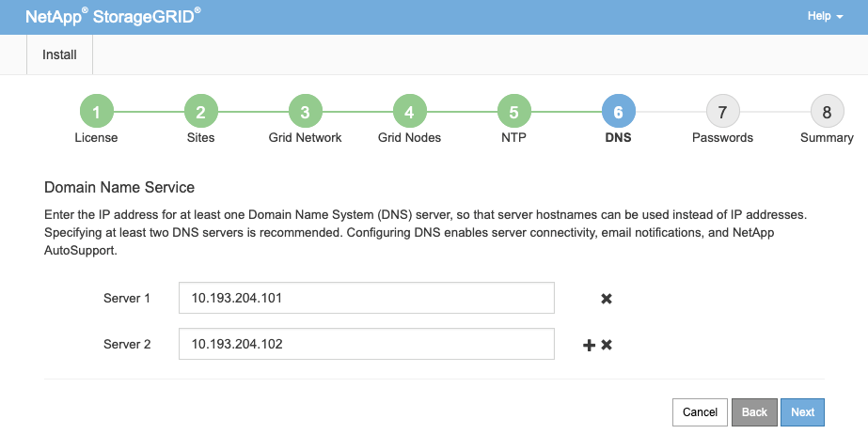Click the Passwords step label

click(x=722, y=137)
